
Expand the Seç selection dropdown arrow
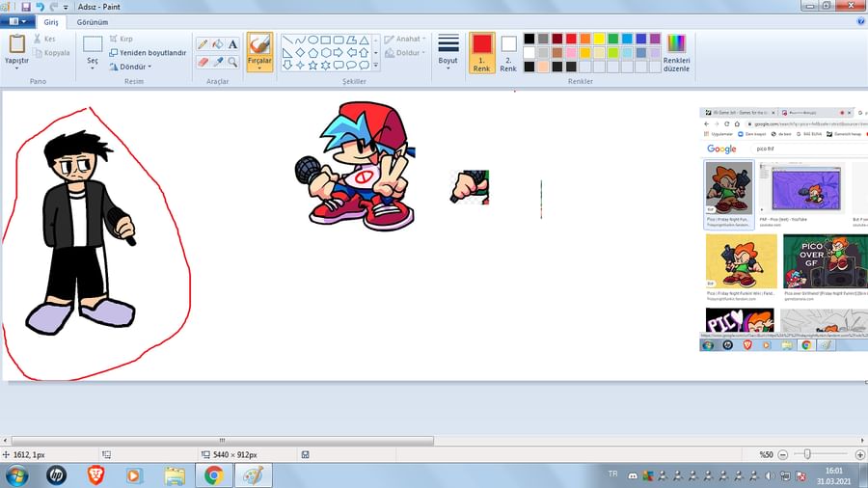(x=93, y=68)
